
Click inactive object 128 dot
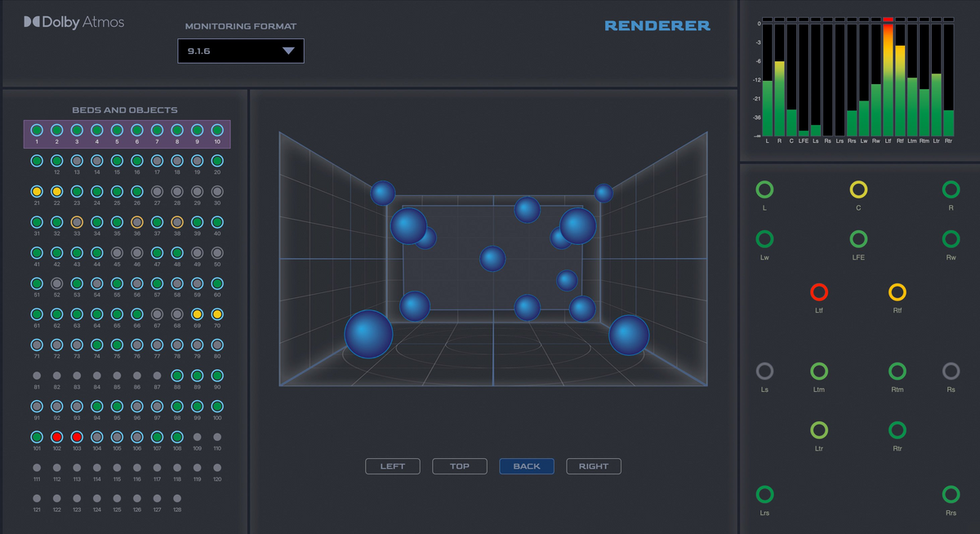177,498
